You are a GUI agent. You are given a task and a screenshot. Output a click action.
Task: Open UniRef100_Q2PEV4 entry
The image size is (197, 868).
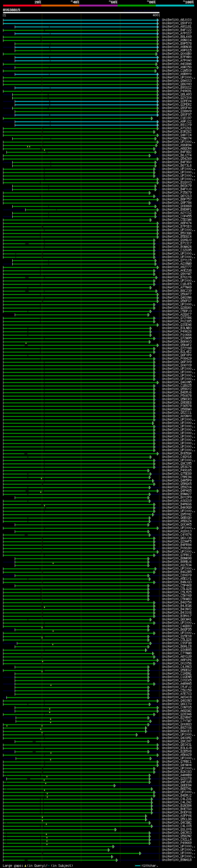click(177, 101)
